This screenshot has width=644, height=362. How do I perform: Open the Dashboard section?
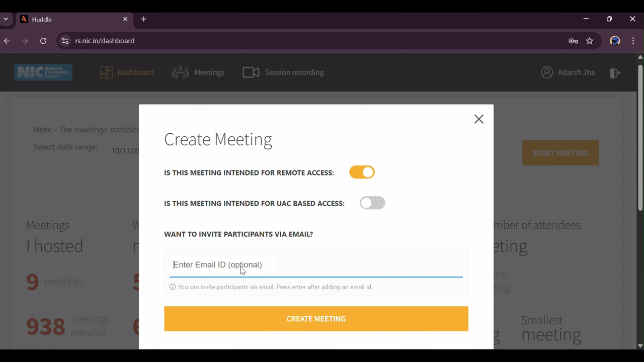127,72
